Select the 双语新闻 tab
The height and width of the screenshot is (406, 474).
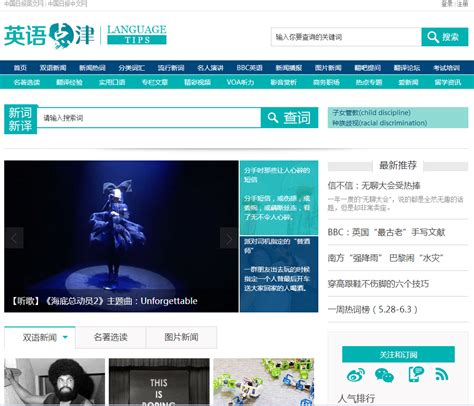(40, 337)
